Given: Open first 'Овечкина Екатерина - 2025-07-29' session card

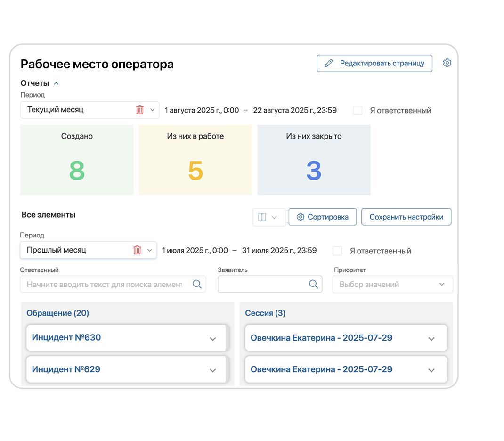Looking at the screenshot, I should point(346,338).
